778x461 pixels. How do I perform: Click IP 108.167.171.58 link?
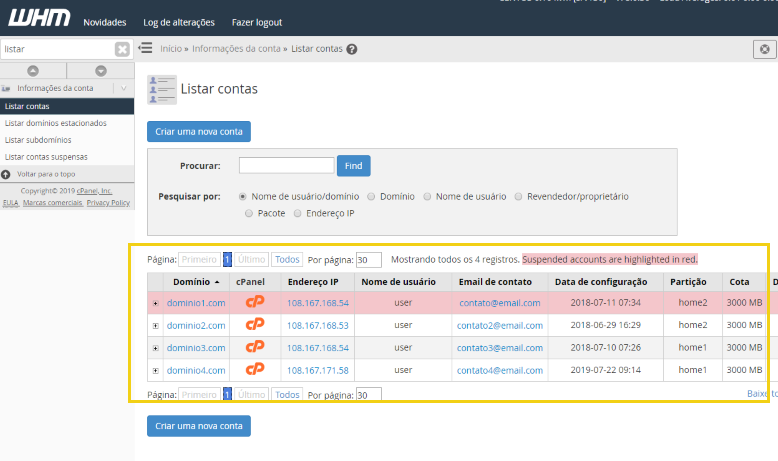[318, 370]
